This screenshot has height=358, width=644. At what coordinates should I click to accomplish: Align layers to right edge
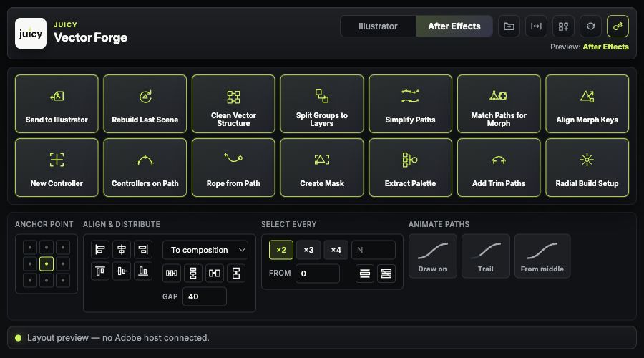[143, 249]
